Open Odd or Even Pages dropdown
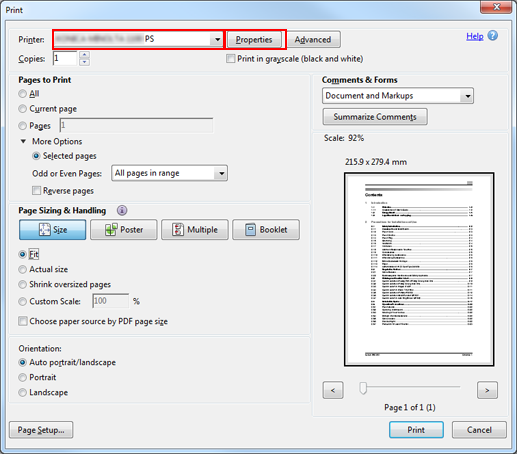 click(169, 173)
